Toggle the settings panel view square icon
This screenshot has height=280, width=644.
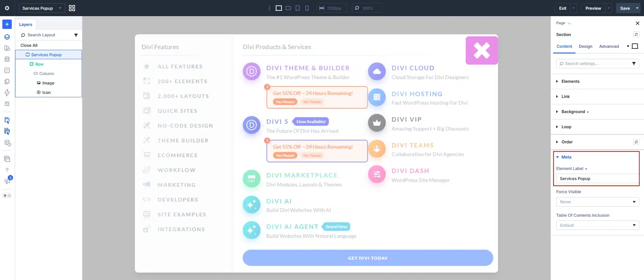point(635,46)
